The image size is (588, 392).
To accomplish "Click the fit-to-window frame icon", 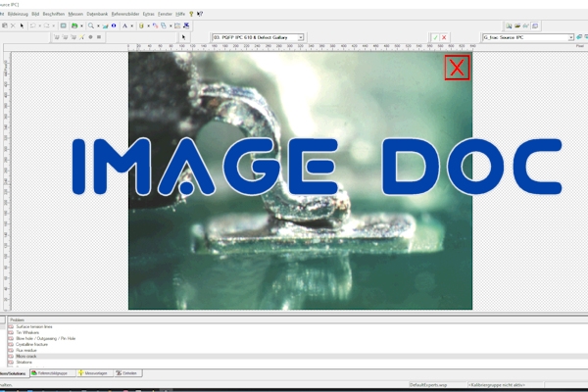I will 64,25.
